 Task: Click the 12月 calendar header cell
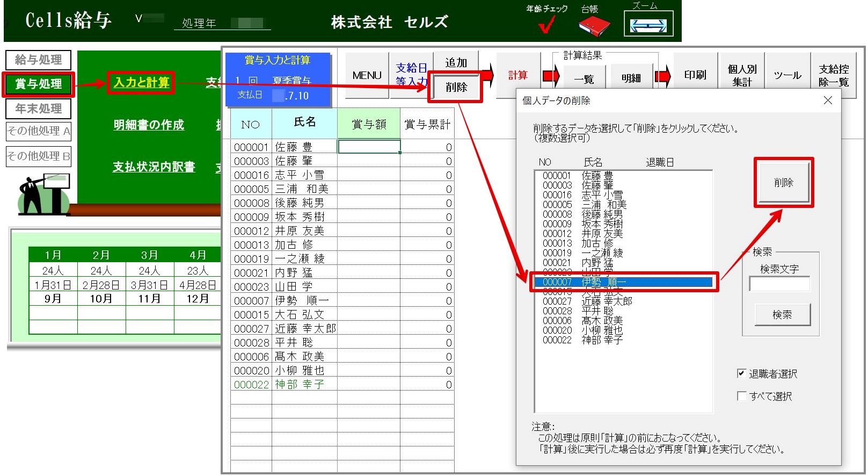[x=198, y=299]
